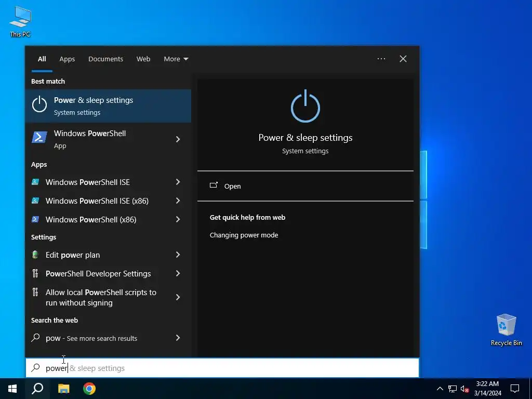The height and width of the screenshot is (399, 532).
Task: Click the battery icon for Edit power plan
Action: coord(35,255)
